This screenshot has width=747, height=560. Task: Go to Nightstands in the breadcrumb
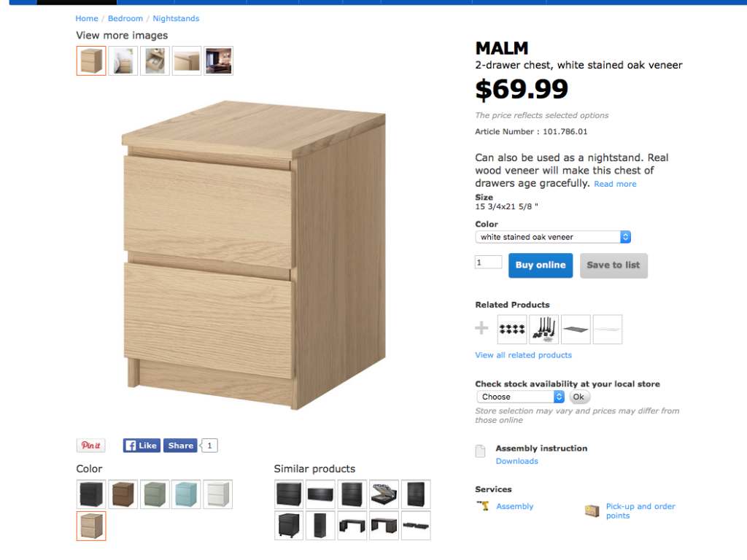click(x=176, y=18)
